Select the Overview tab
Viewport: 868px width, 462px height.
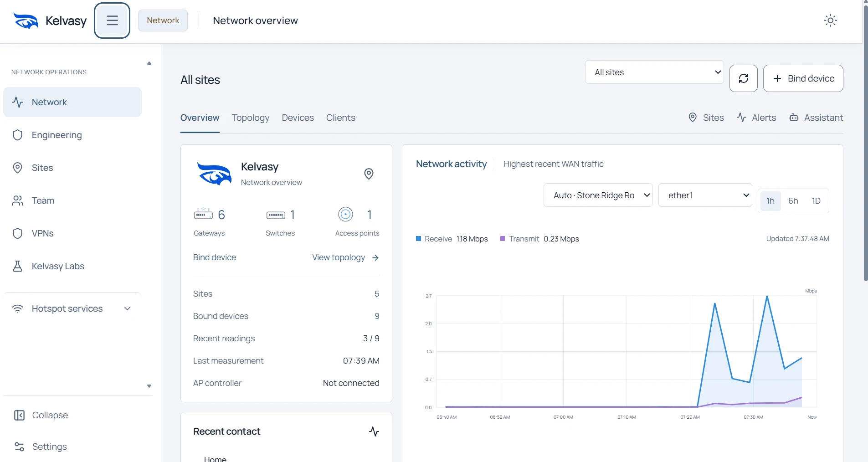pos(200,118)
